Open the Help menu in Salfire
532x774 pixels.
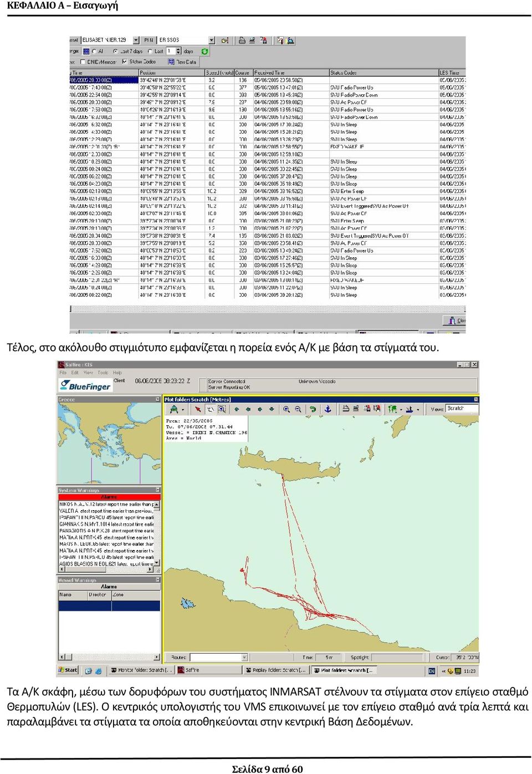117,373
